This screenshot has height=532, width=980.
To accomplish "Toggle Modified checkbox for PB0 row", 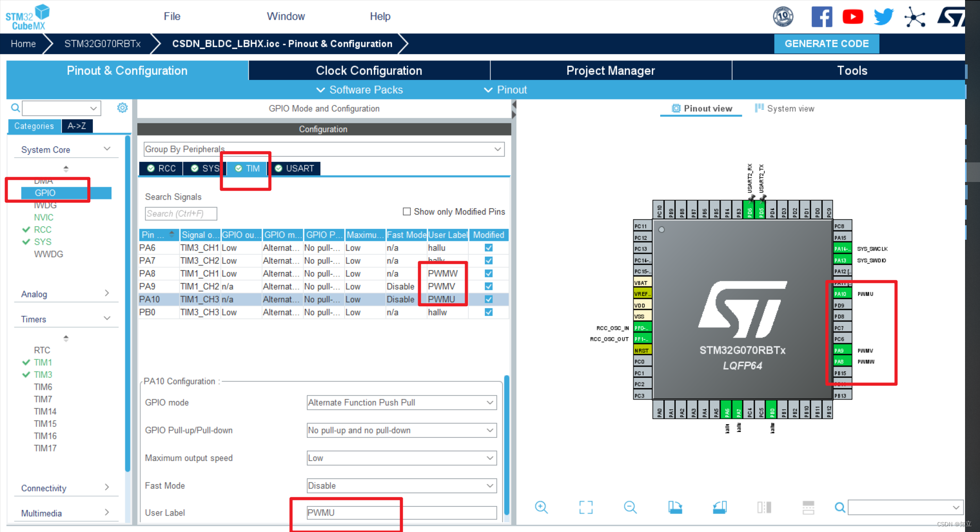I will click(x=488, y=312).
